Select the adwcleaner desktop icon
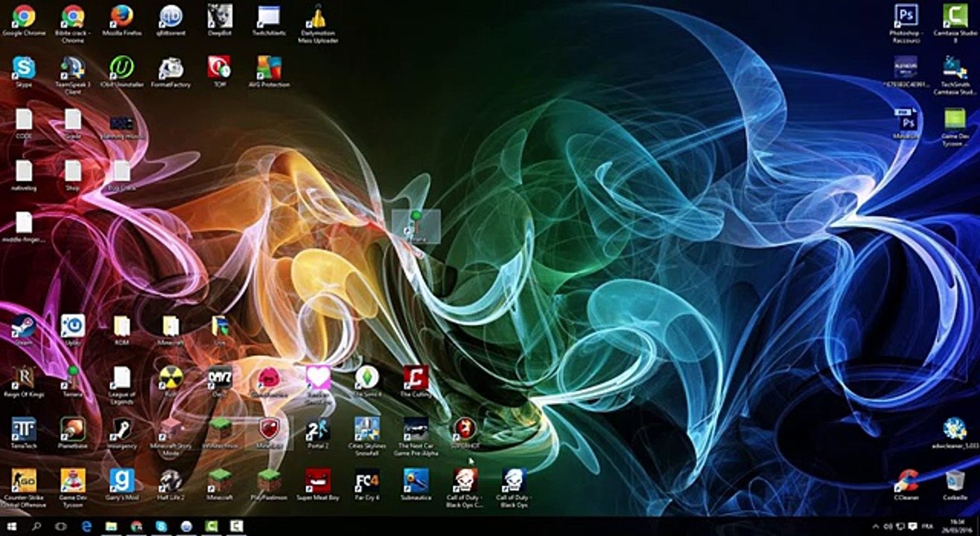Viewport: 980px width, 536px height. 955,433
